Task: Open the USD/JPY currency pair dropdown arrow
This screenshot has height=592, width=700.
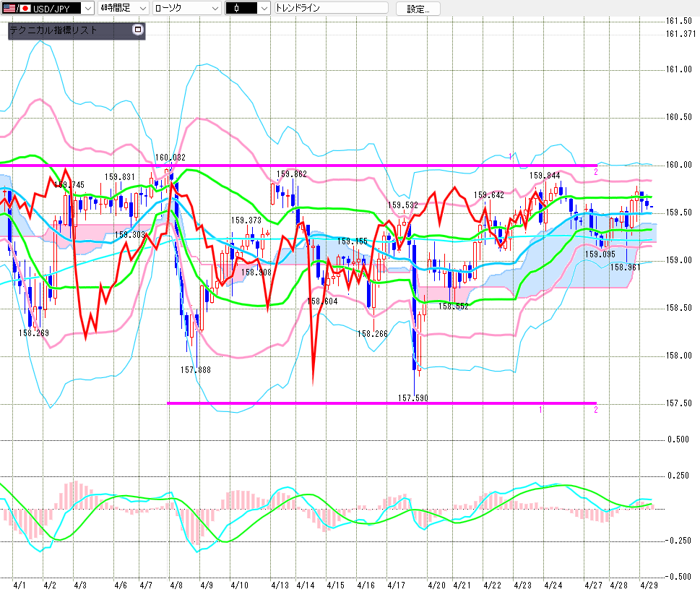Action: click(x=87, y=9)
